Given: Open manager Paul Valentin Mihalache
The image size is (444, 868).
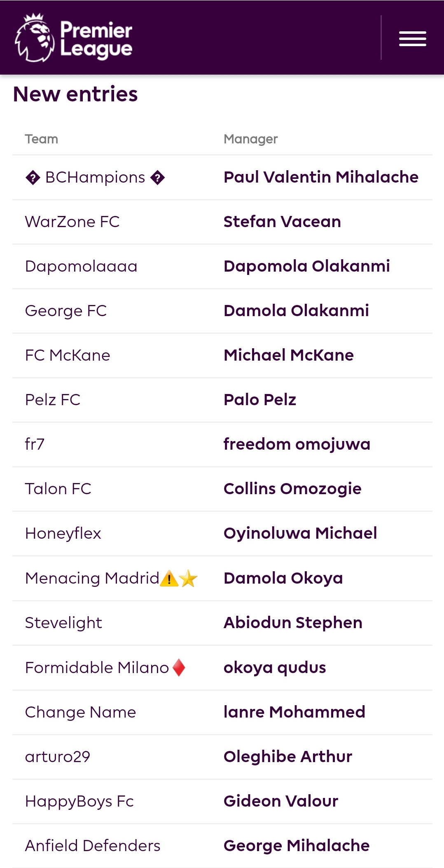Looking at the screenshot, I should point(321,177).
